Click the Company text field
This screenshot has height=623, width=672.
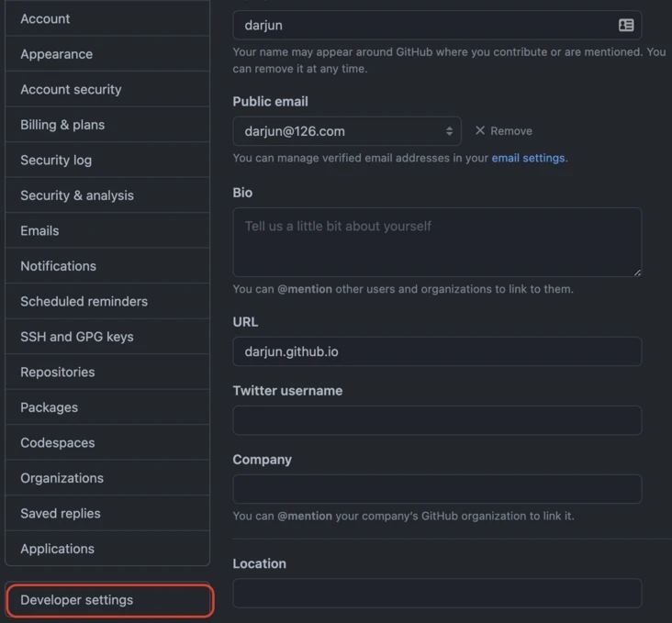(x=436, y=489)
